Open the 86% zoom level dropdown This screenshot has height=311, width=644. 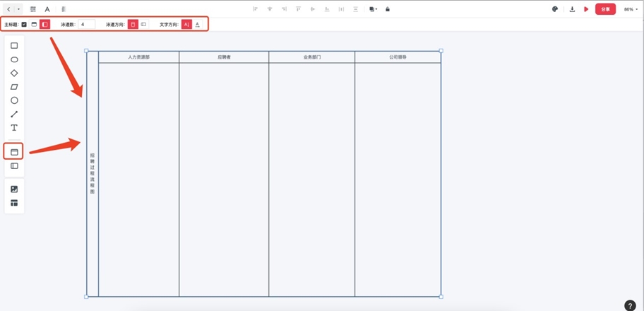coord(631,9)
